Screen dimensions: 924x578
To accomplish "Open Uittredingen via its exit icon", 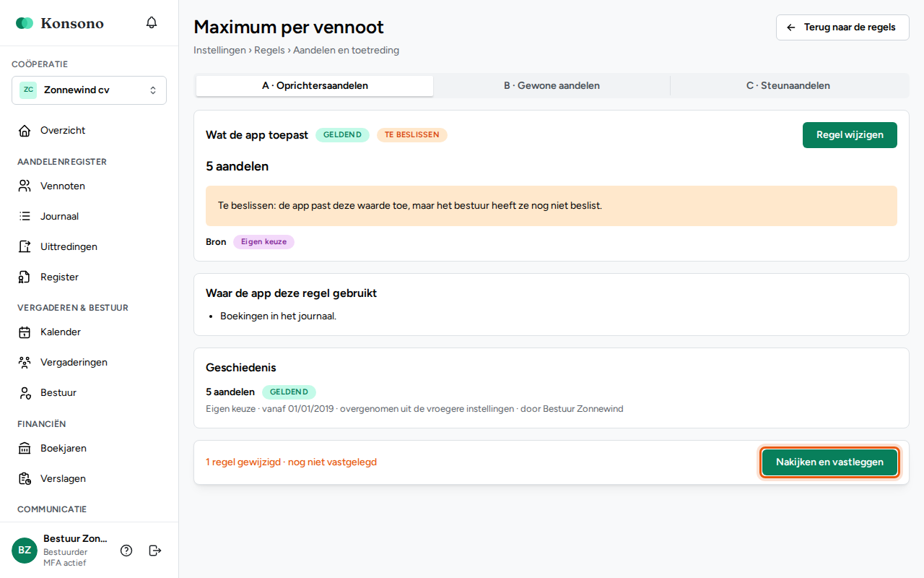I will point(25,247).
